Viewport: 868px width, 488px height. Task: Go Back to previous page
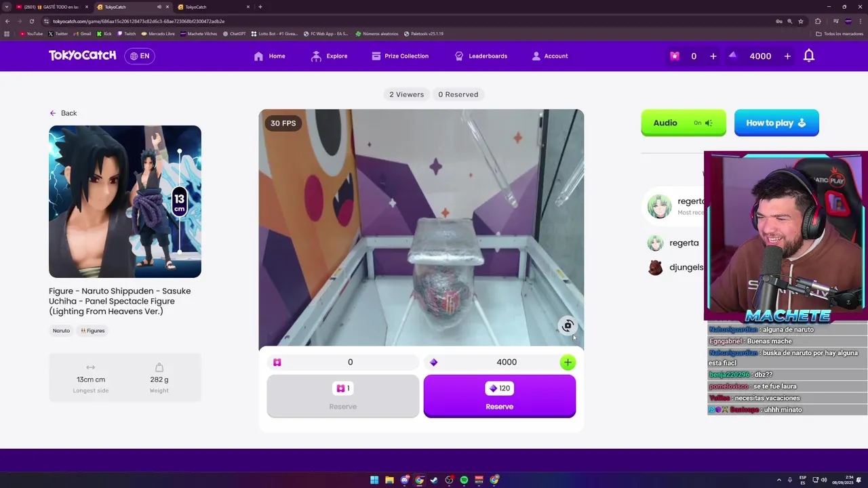63,113
